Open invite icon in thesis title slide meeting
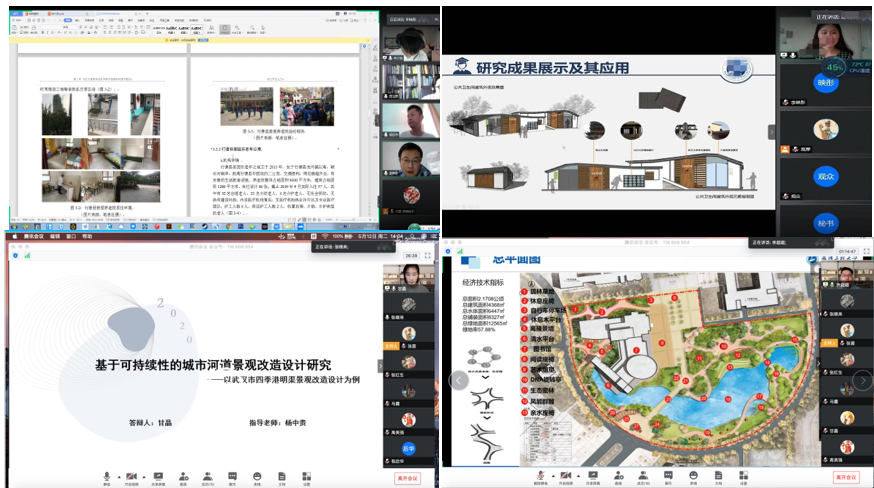This screenshot has height=488, width=874. tap(184, 476)
